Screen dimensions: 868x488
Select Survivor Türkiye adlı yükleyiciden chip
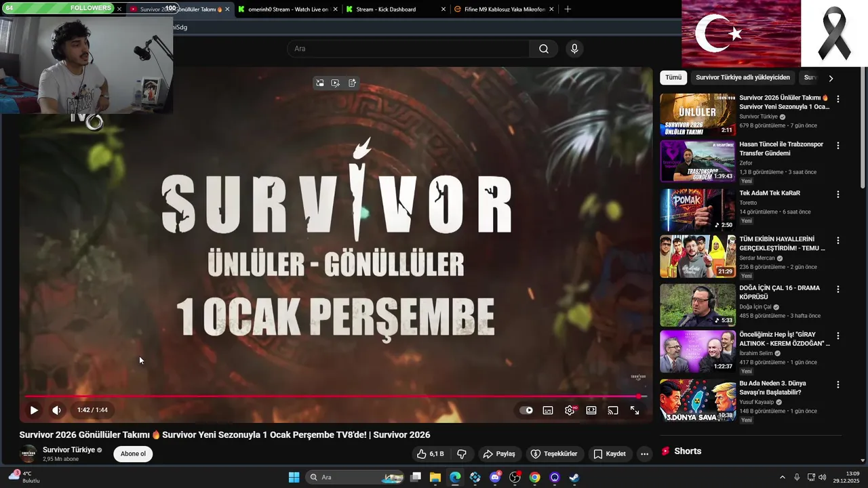coord(743,77)
